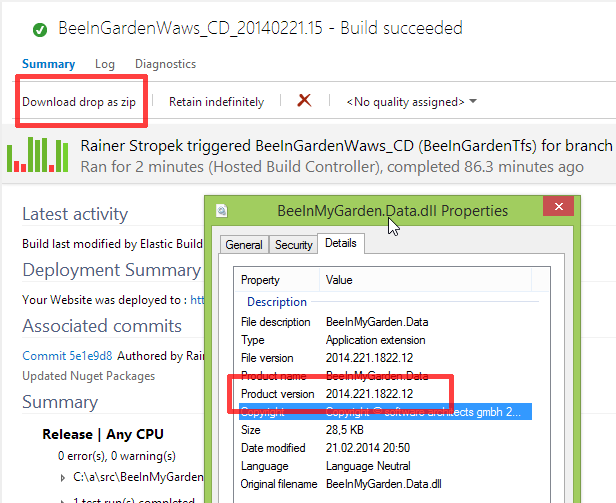Viewport: 616px width, 503px height.
Task: Open the Diagnostics tab
Action: coord(165,64)
